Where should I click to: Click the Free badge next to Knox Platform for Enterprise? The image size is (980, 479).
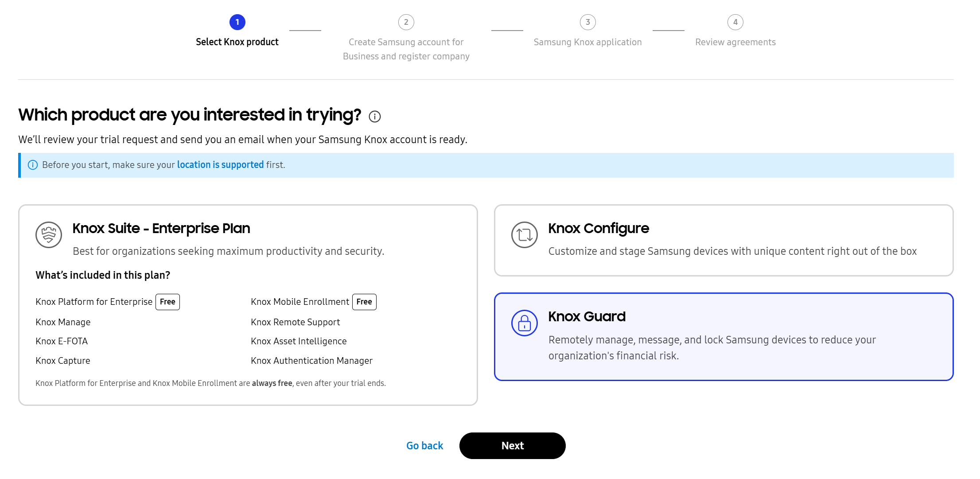pyautogui.click(x=167, y=302)
